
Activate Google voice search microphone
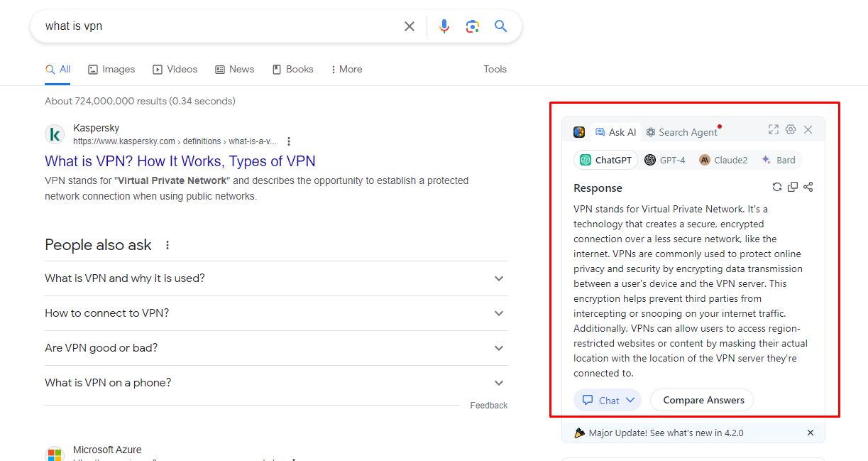(x=444, y=26)
